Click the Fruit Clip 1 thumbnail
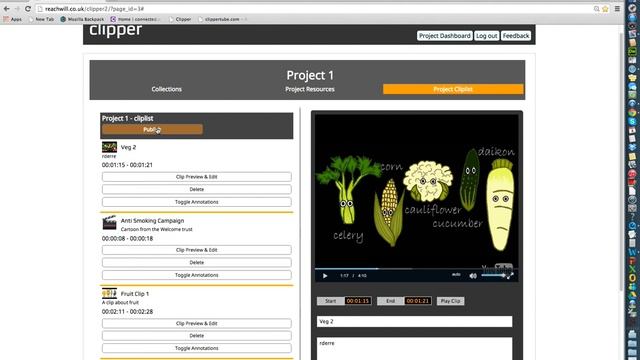This screenshot has height=360, width=640. click(109, 293)
